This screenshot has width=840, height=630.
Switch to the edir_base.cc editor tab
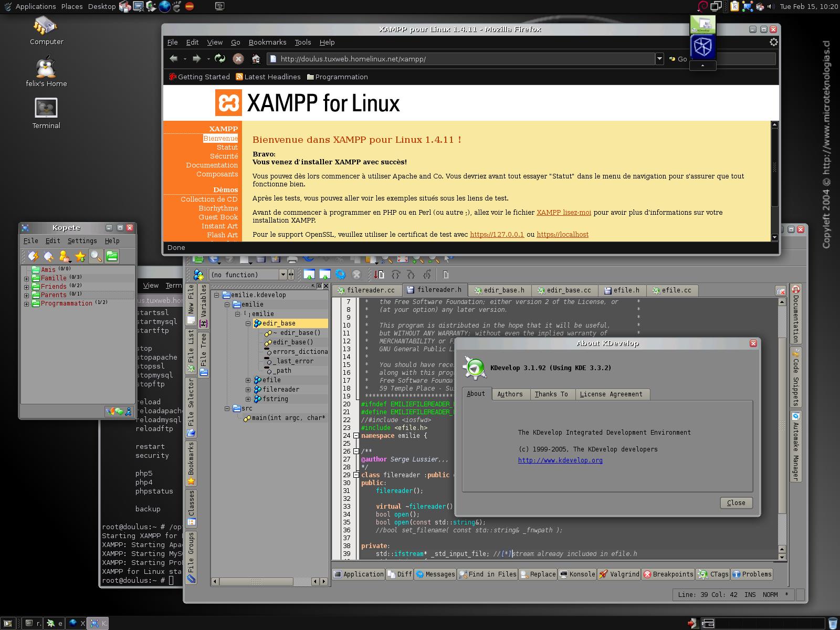563,290
